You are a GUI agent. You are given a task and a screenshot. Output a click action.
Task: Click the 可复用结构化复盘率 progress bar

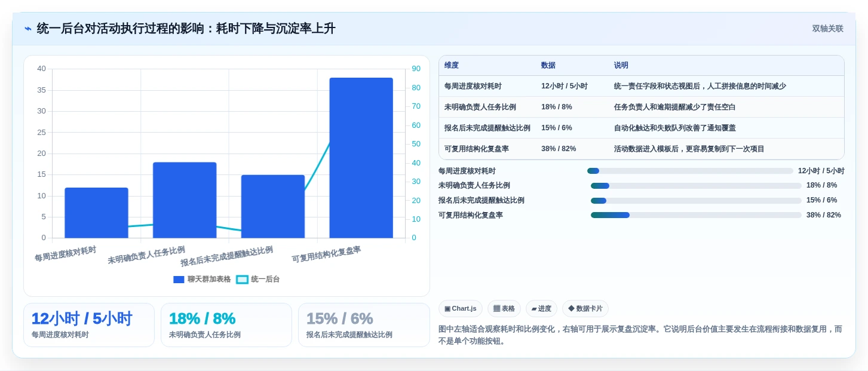pos(696,215)
